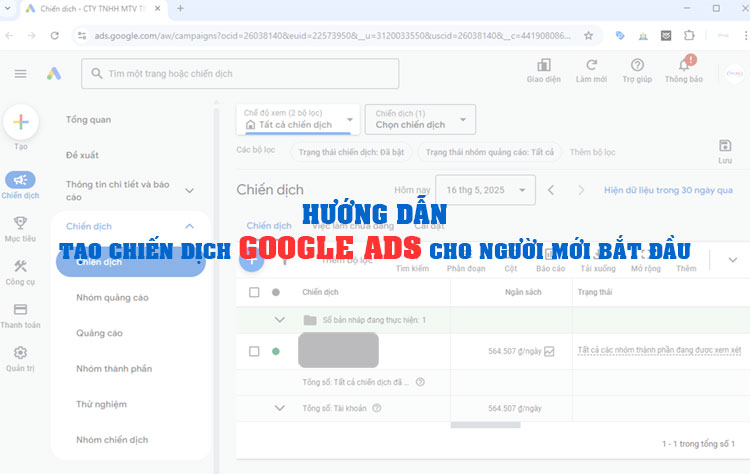The image size is (750, 474).
Task: Open Chọn chiến dịch dropdown
Action: tap(420, 119)
